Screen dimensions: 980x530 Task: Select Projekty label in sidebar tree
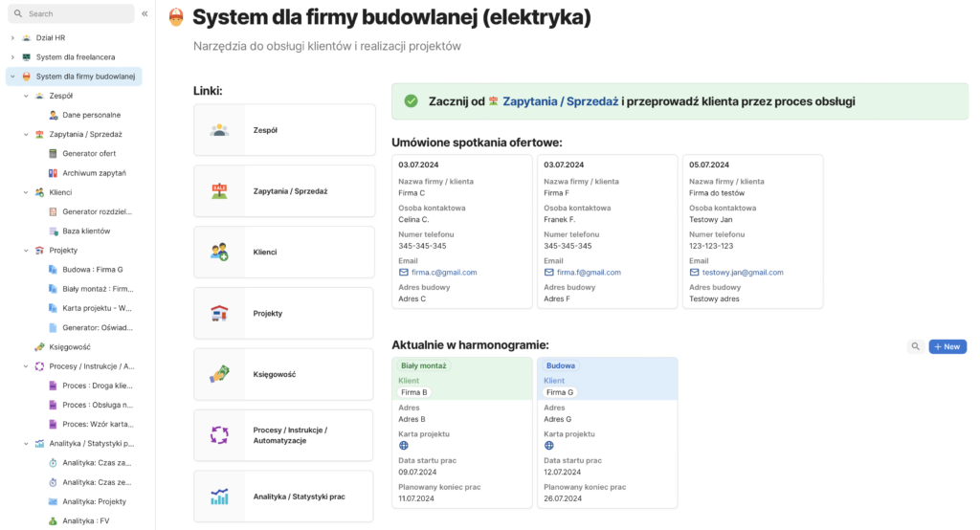[63, 250]
